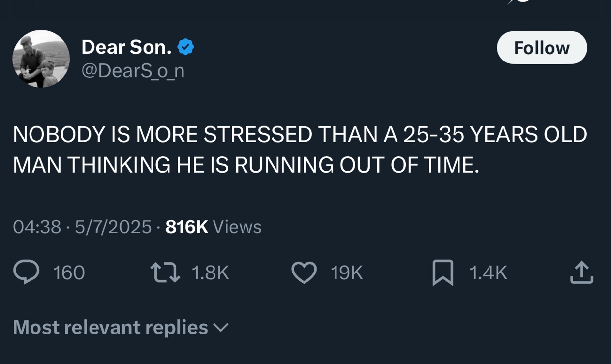View the 816K Views count details

[x=214, y=227]
